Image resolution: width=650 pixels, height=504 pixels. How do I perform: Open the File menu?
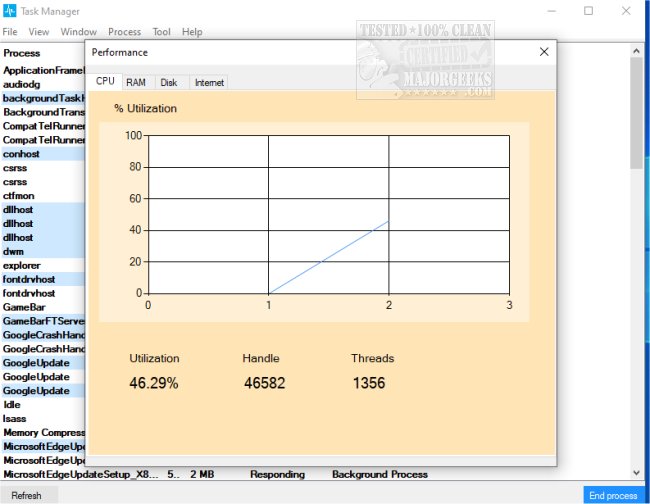pos(10,32)
